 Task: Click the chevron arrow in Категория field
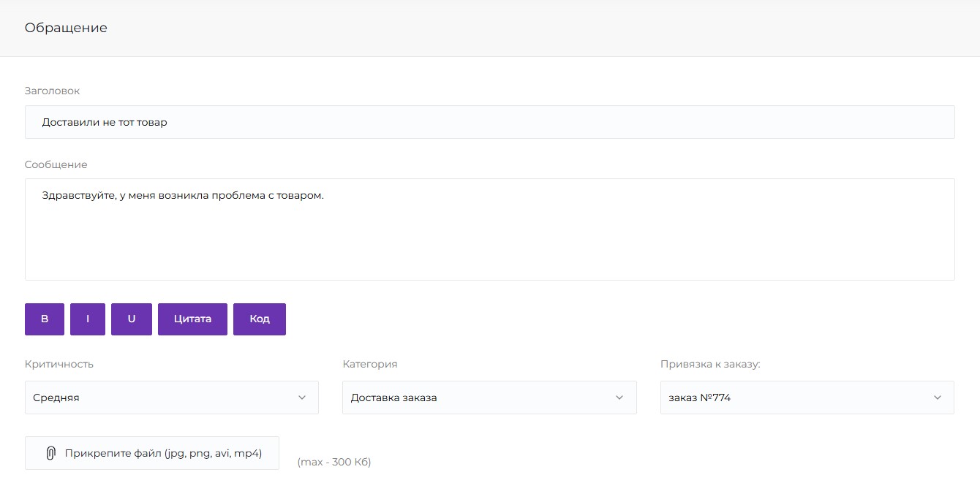pos(619,398)
